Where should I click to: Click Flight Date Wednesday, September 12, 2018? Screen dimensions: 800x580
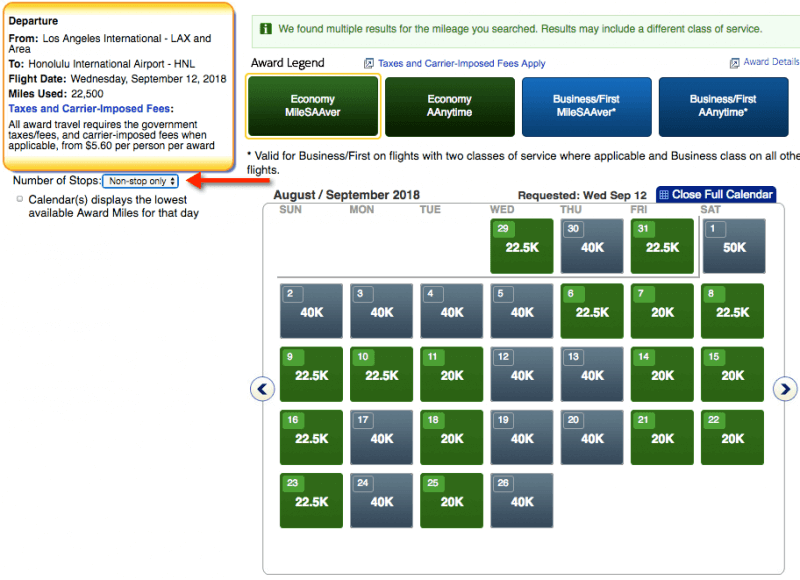117,79
